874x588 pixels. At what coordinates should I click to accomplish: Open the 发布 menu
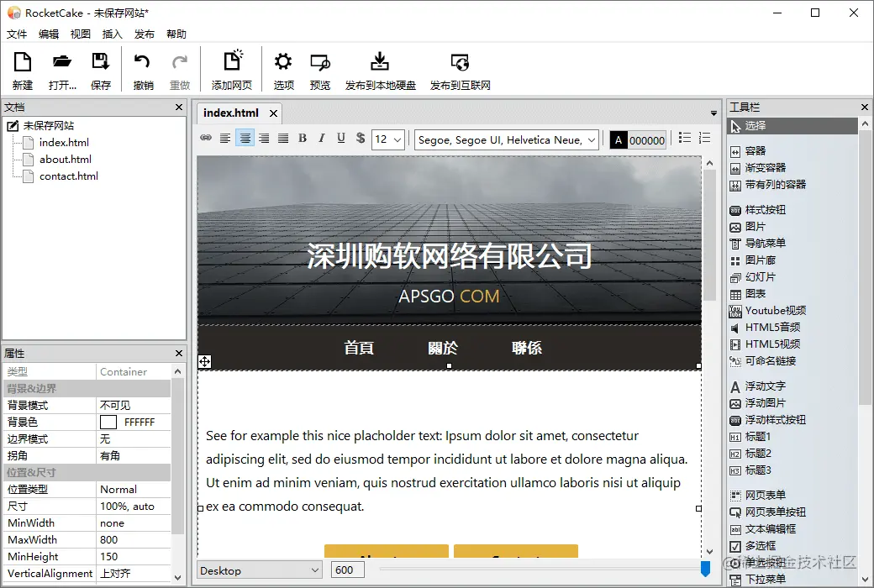144,34
